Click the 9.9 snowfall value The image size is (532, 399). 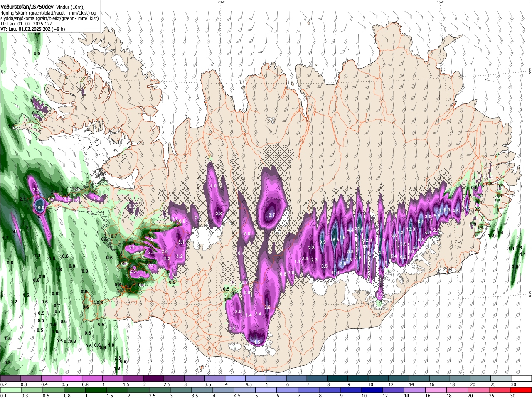323,242
